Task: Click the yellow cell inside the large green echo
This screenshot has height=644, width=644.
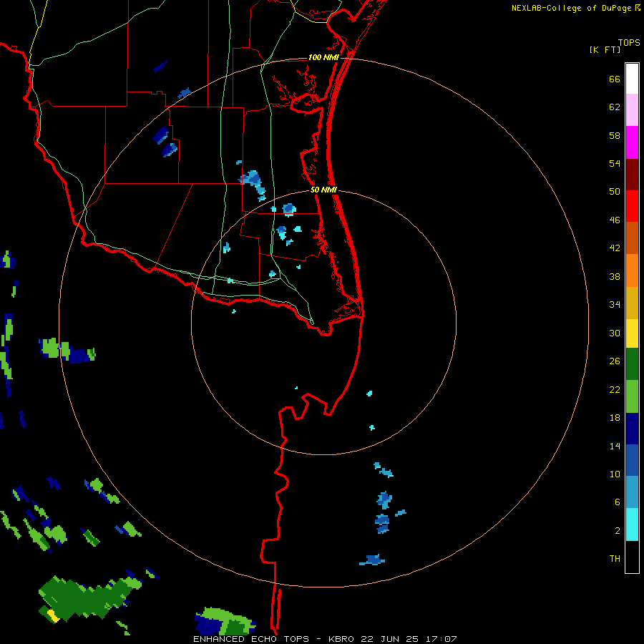Action: [52, 615]
